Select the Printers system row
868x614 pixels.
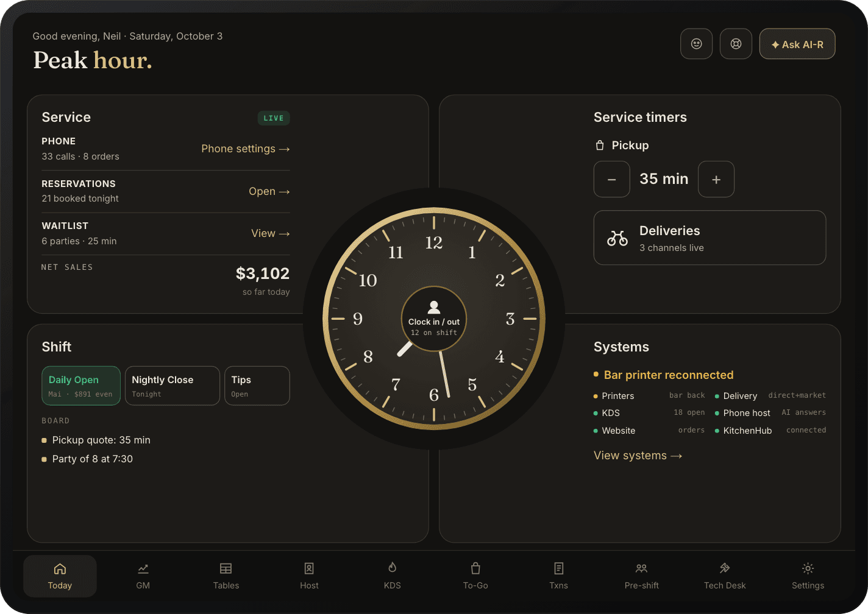(649, 396)
